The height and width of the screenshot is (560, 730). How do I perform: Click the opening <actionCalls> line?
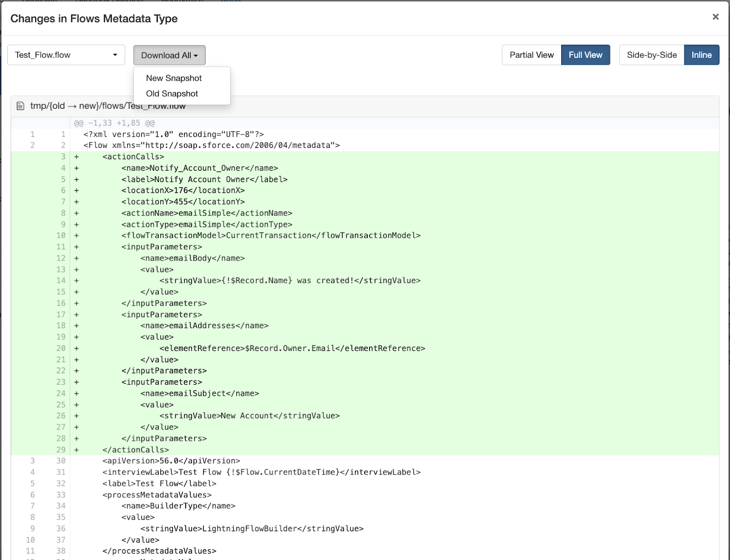pyautogui.click(x=133, y=157)
